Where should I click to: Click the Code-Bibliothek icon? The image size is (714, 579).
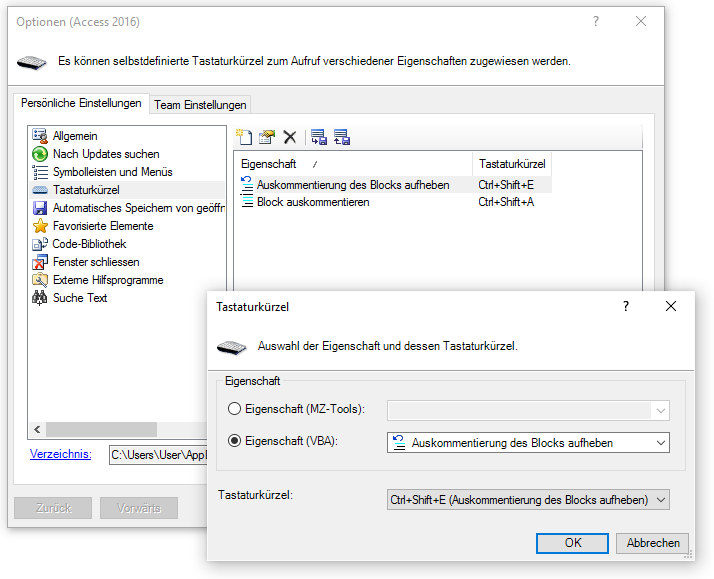pyautogui.click(x=40, y=244)
